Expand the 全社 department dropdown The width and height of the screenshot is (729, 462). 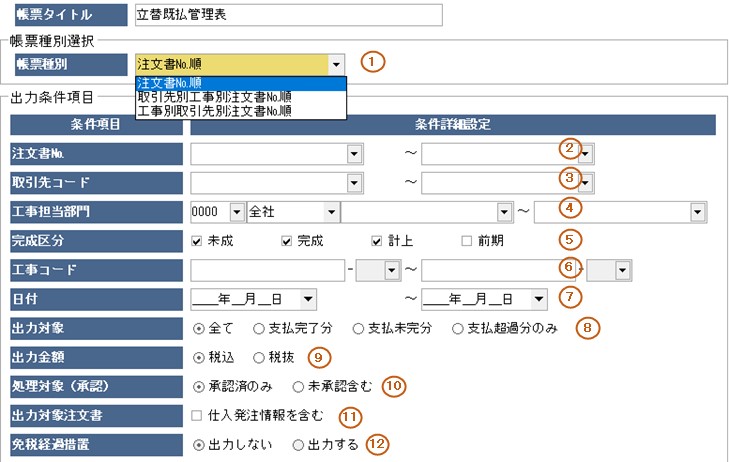coord(330,212)
